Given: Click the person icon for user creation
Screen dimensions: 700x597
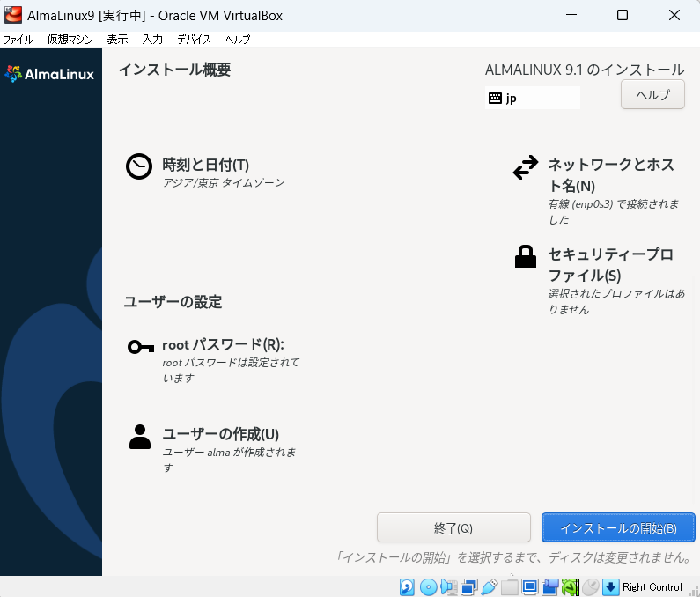Looking at the screenshot, I should pyautogui.click(x=140, y=437).
